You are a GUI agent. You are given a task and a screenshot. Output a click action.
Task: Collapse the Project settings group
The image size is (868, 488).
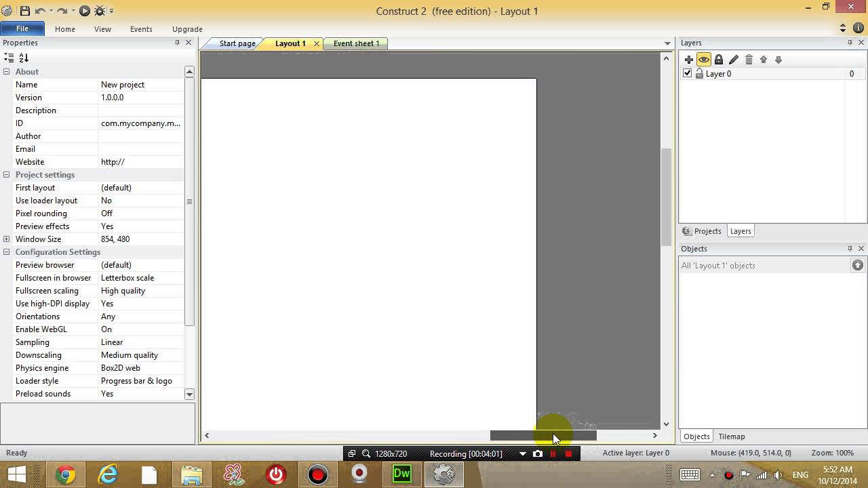point(6,175)
